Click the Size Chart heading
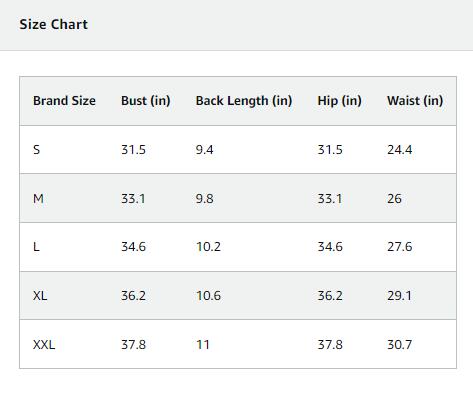 pyautogui.click(x=54, y=24)
